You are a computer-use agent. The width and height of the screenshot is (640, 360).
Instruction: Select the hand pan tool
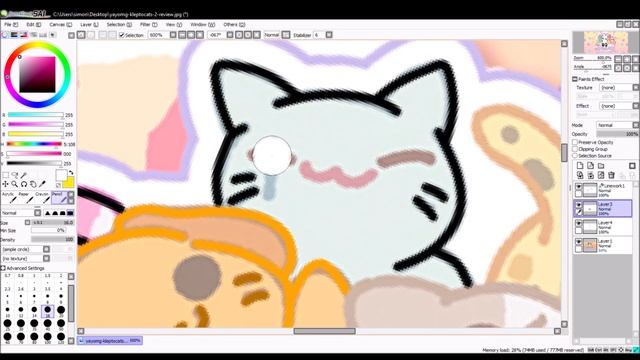click(33, 184)
